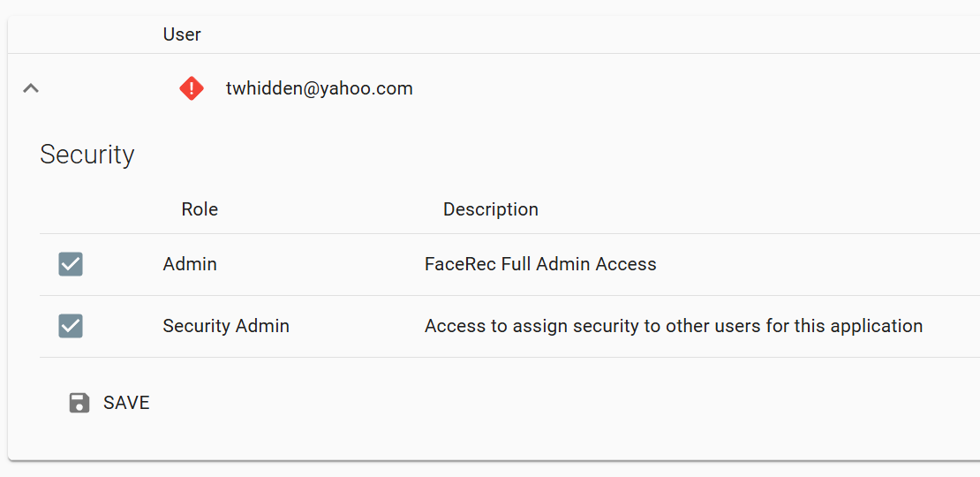Uncheck the Admin role checkbox

tap(71, 264)
